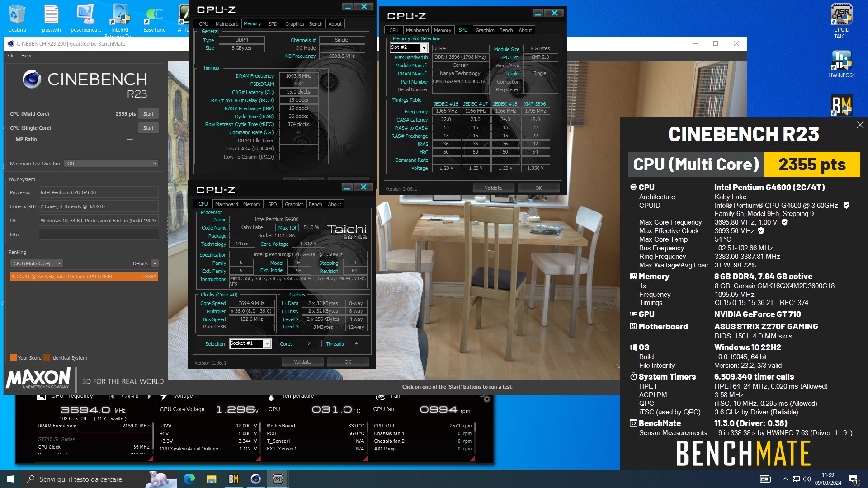Image resolution: width=868 pixels, height=488 pixels.
Task: Launch Intel(R) Extreme Tuning desktop shortcut
Action: [120, 20]
